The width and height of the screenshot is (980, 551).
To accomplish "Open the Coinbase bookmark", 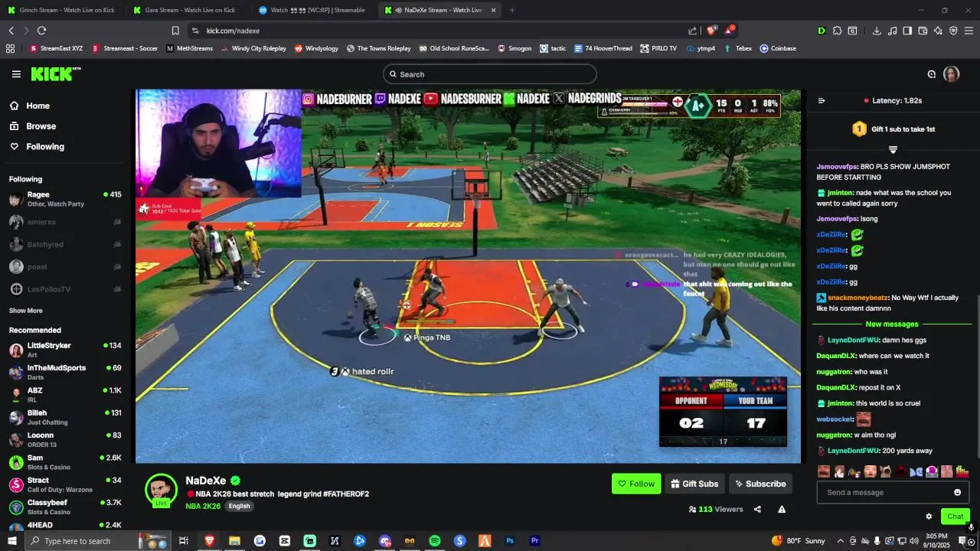I will point(778,48).
